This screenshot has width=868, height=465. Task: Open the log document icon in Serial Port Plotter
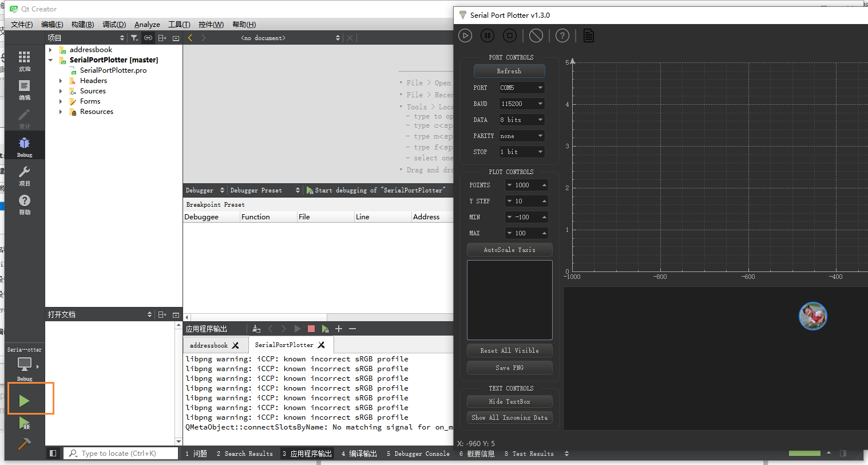pos(588,35)
